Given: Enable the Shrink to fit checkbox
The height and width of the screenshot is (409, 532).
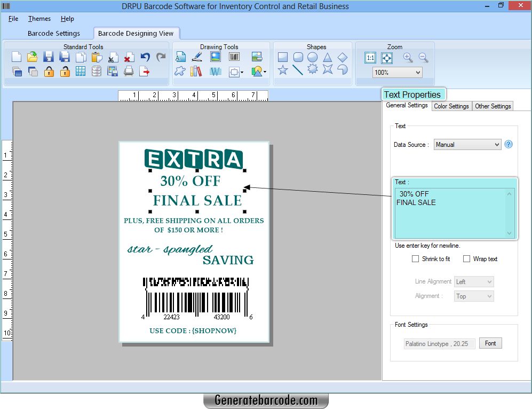Looking at the screenshot, I should click(415, 259).
